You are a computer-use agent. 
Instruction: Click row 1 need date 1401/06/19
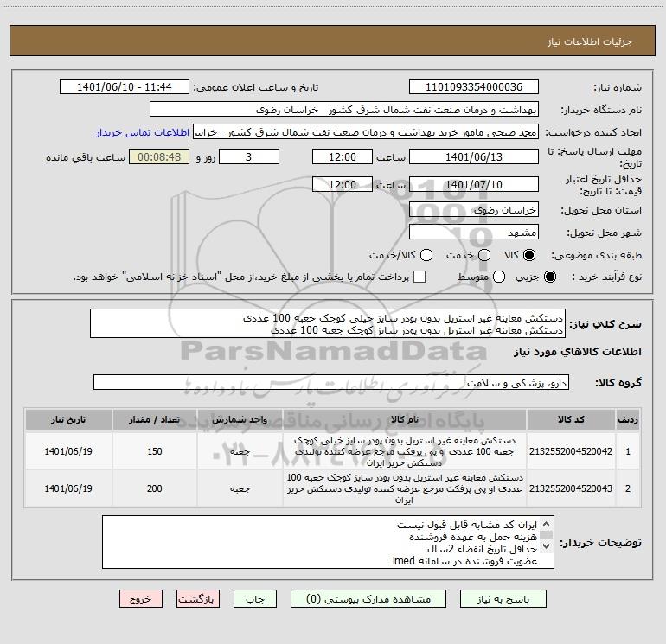[68, 451]
